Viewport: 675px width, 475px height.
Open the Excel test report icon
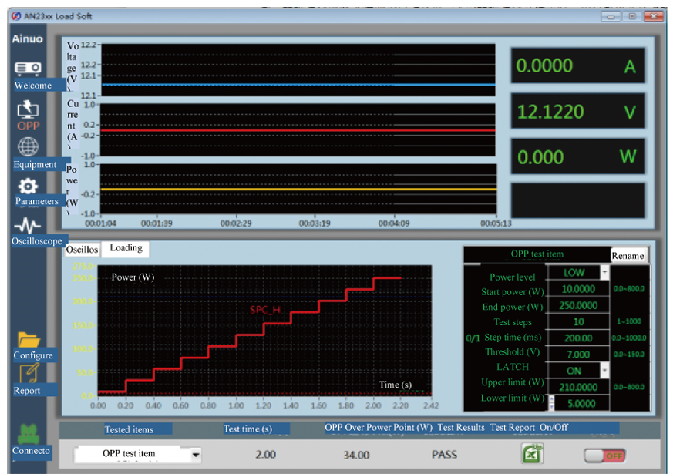(x=532, y=453)
